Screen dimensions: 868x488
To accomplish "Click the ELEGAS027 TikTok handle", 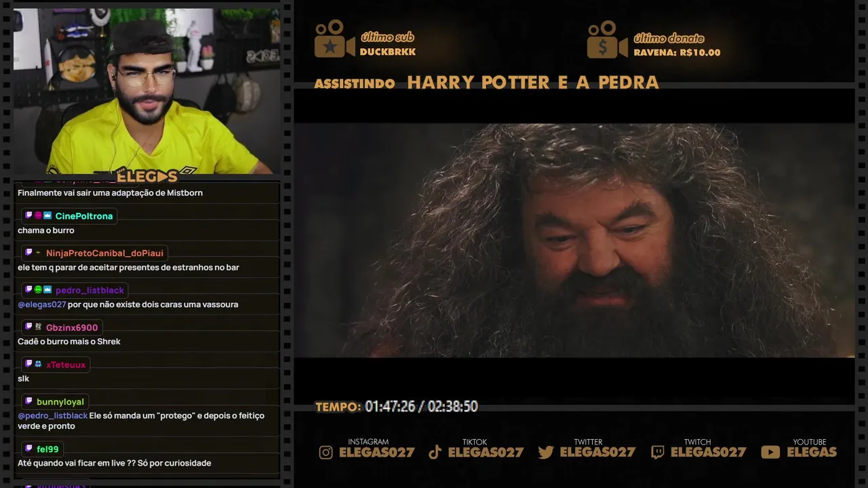I will click(486, 452).
